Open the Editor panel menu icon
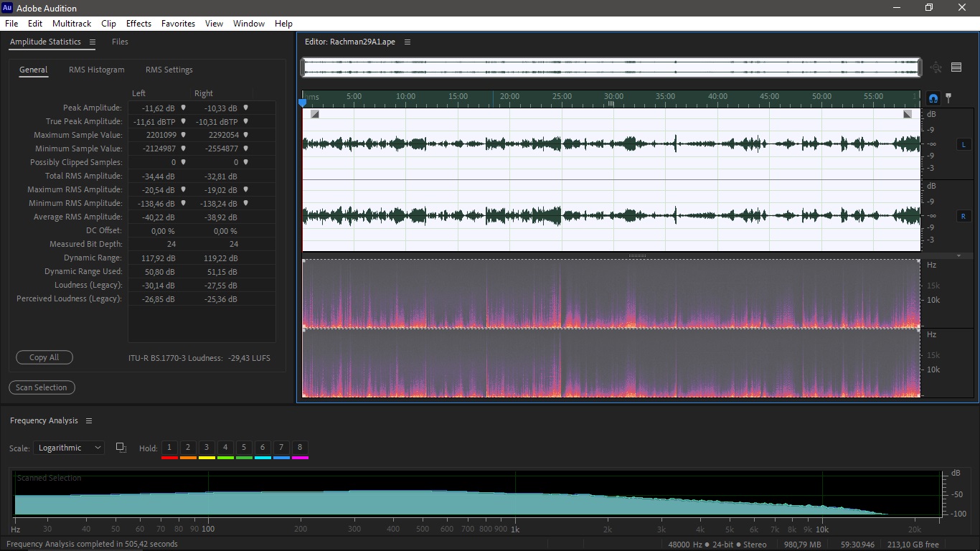Viewport: 980px width, 551px height. (407, 42)
